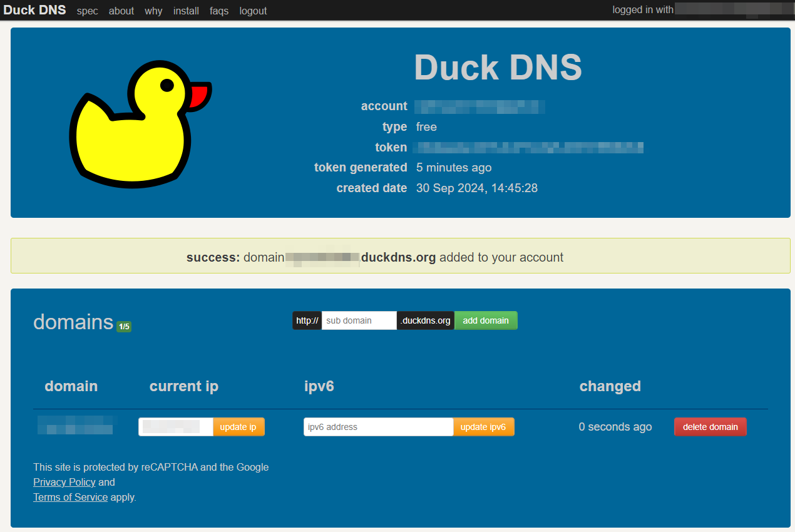Viewport: 795px width, 532px height.
Task: Click the '.duckdns.org' suffix label
Action: click(x=426, y=320)
